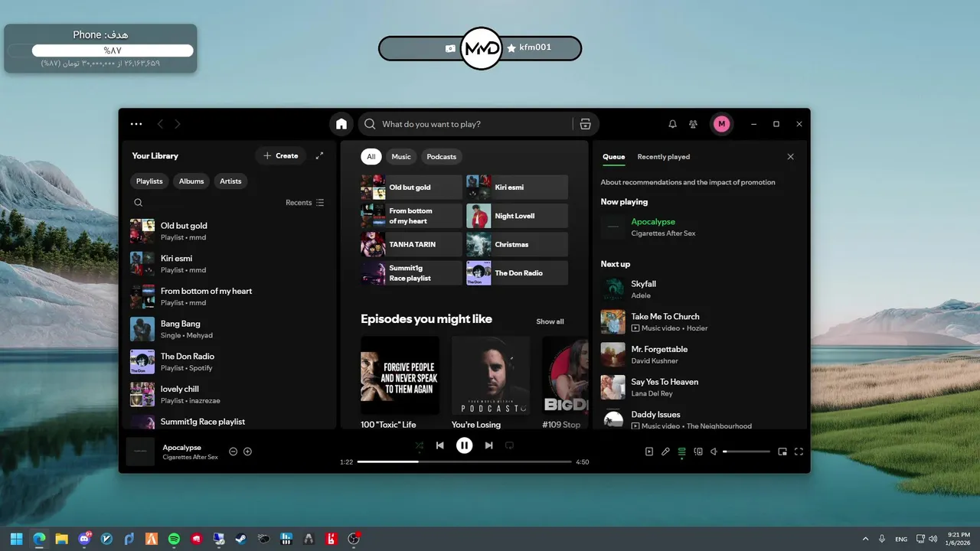Open the Old but gold shortcut tile

coord(411,187)
